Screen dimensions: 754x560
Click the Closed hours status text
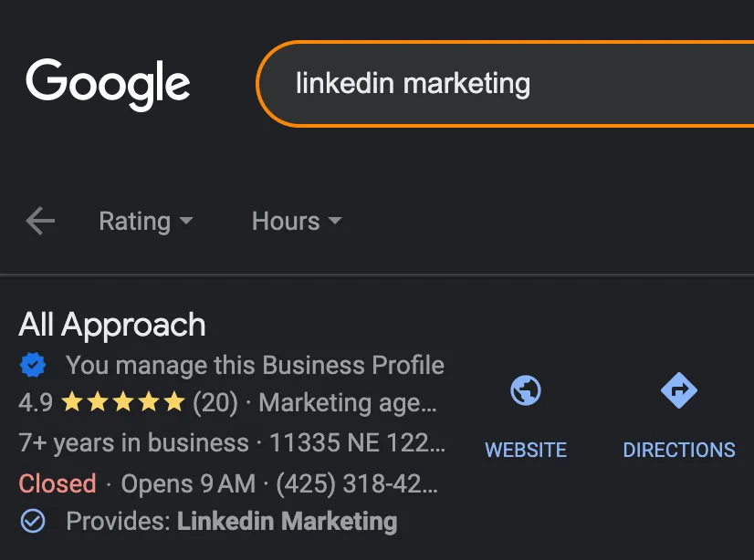coord(58,483)
